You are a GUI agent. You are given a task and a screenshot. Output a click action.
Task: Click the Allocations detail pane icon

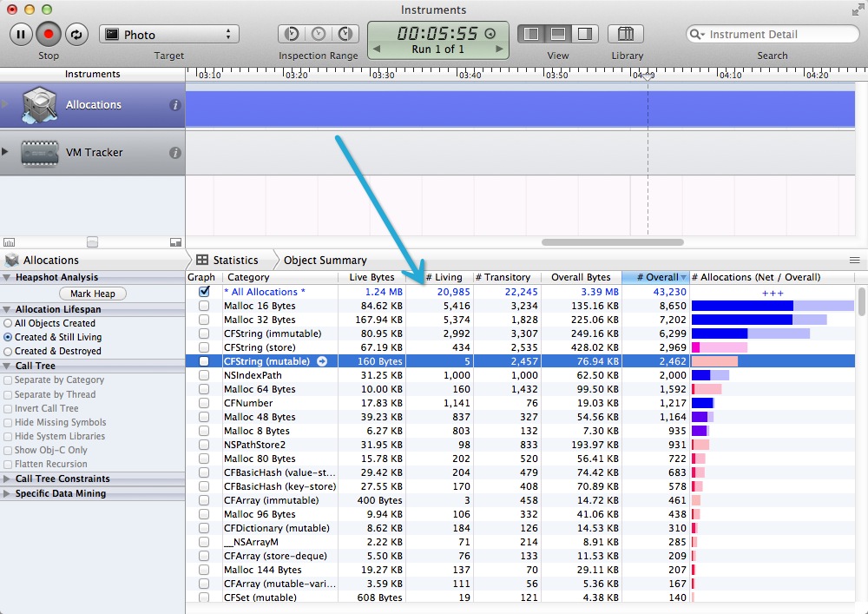11,261
